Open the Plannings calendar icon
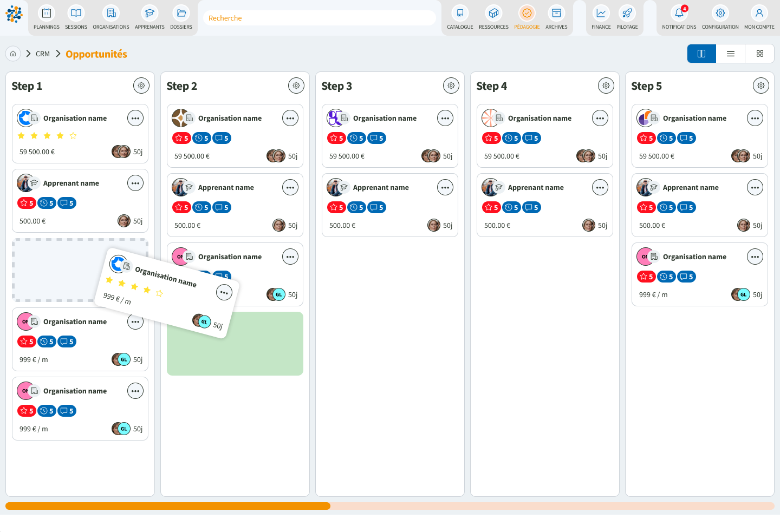Screen dimensions: 780x532 tap(47, 13)
